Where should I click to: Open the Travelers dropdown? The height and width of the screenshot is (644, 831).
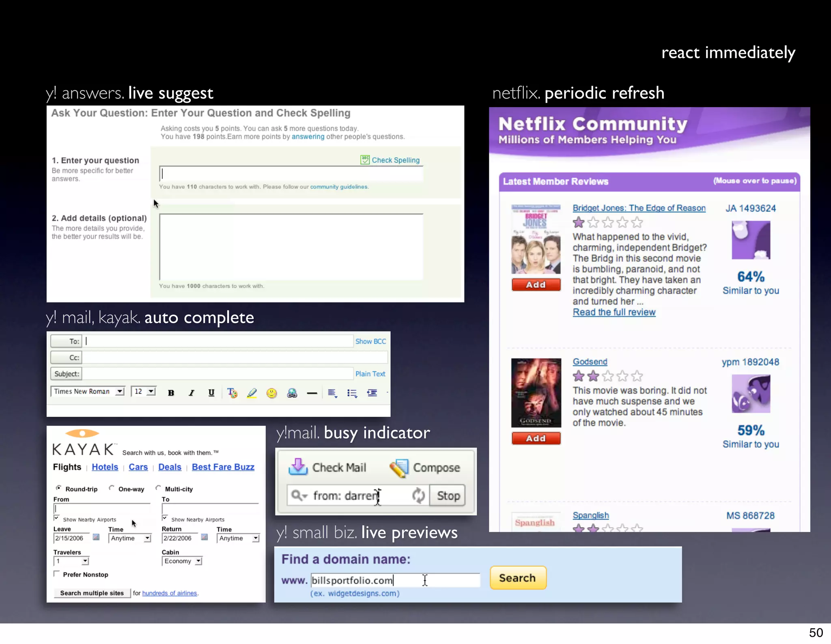(71, 561)
